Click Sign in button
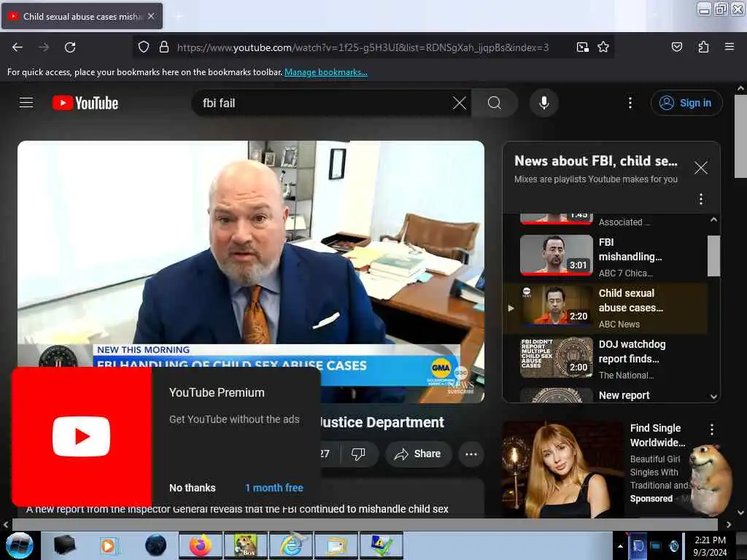Image resolution: width=747 pixels, height=560 pixels. point(686,103)
